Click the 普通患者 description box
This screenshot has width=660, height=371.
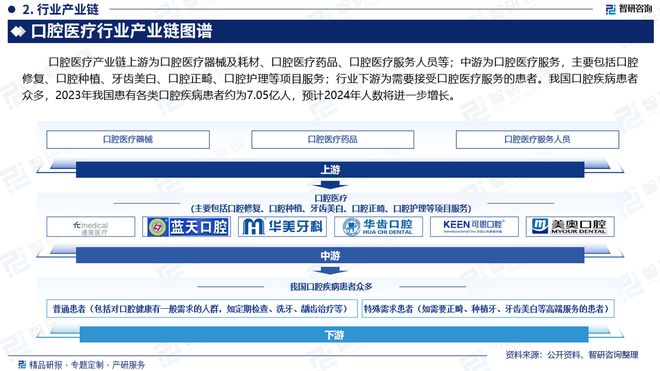202,309
